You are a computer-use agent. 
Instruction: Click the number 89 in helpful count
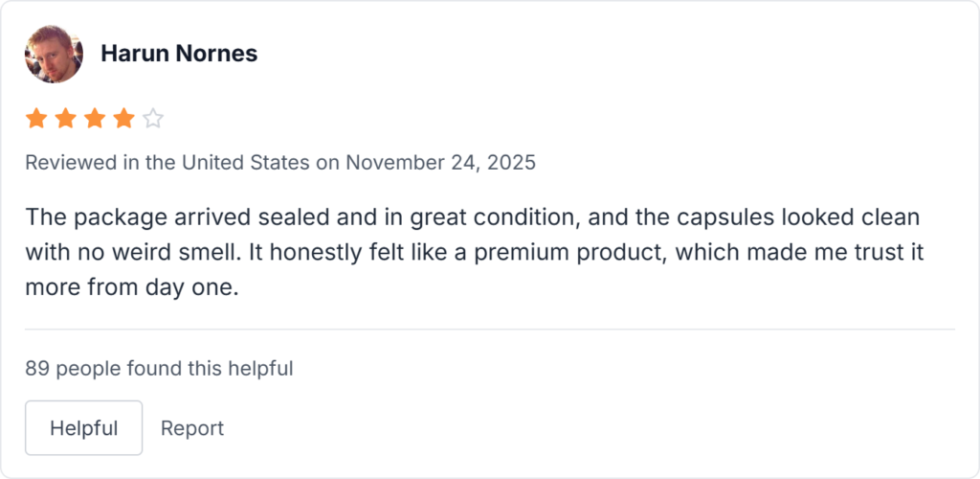click(36, 368)
